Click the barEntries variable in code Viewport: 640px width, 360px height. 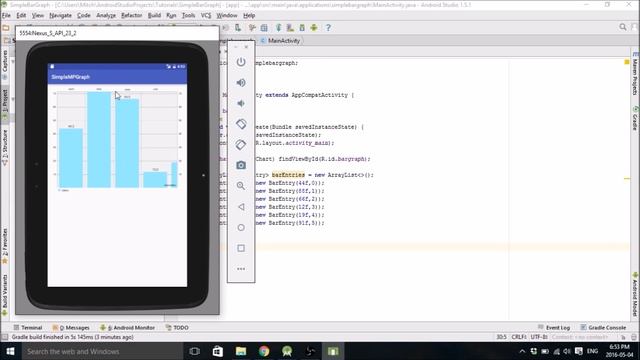tap(288, 175)
